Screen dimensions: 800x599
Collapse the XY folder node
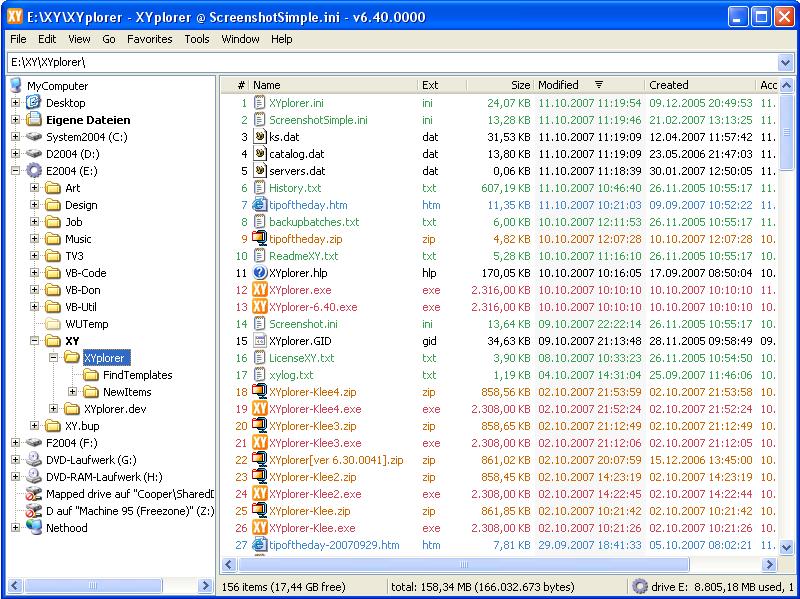tap(34, 340)
